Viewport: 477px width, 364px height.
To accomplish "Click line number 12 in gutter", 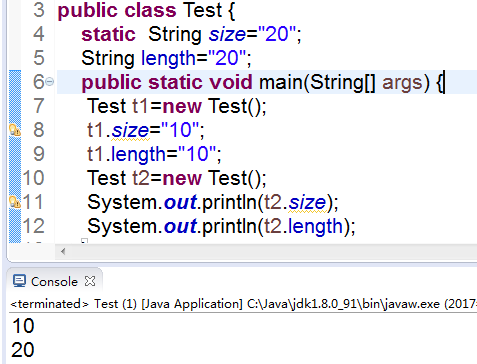I will (x=33, y=226).
